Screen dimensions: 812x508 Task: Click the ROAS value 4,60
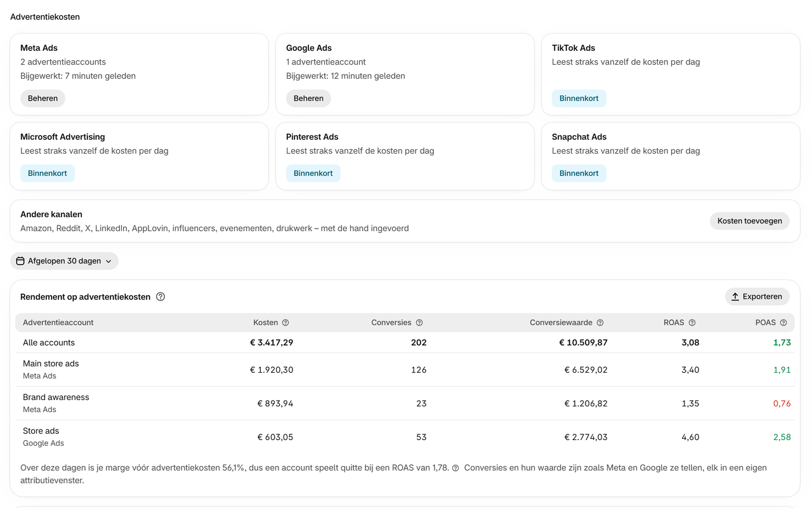pyautogui.click(x=690, y=437)
